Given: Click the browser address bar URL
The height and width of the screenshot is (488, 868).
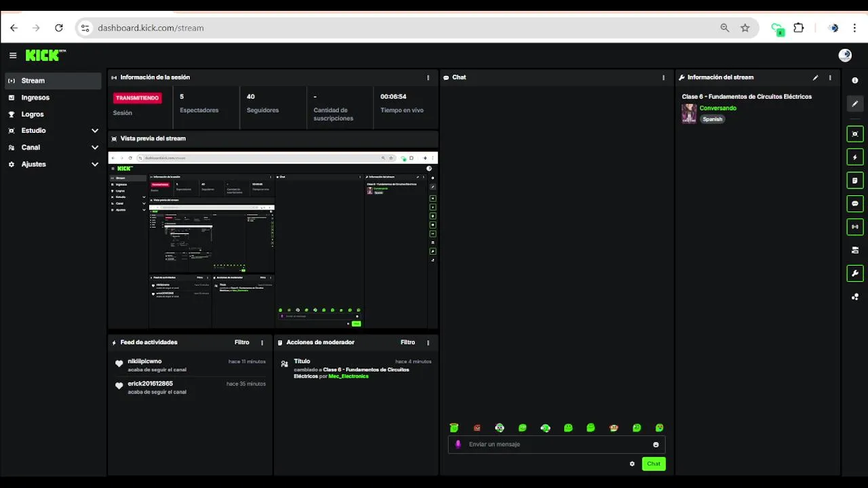Looking at the screenshot, I should [151, 28].
